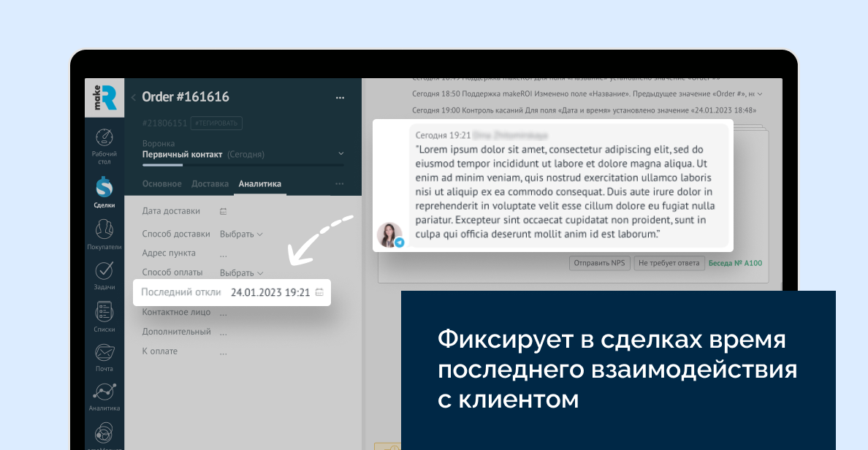Image resolution: width=868 pixels, height=450 pixels.
Task: Open more tabs menu after Аналитика tab
Action: [339, 184]
